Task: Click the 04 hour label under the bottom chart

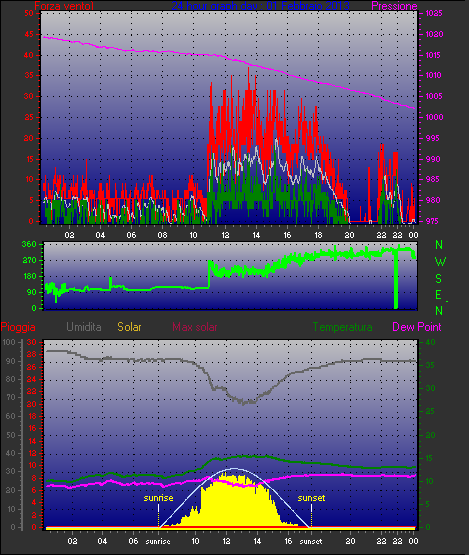Action: [102, 541]
